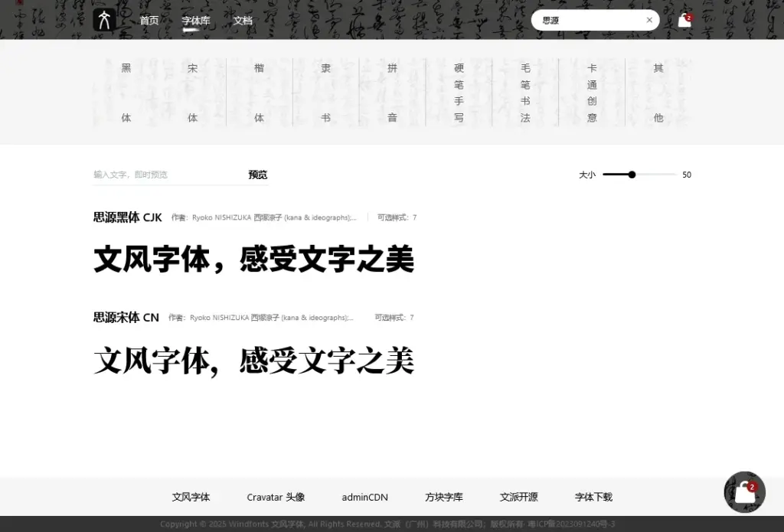784x532 pixels.
Task: Click the Windfonts logo icon
Action: (x=104, y=20)
